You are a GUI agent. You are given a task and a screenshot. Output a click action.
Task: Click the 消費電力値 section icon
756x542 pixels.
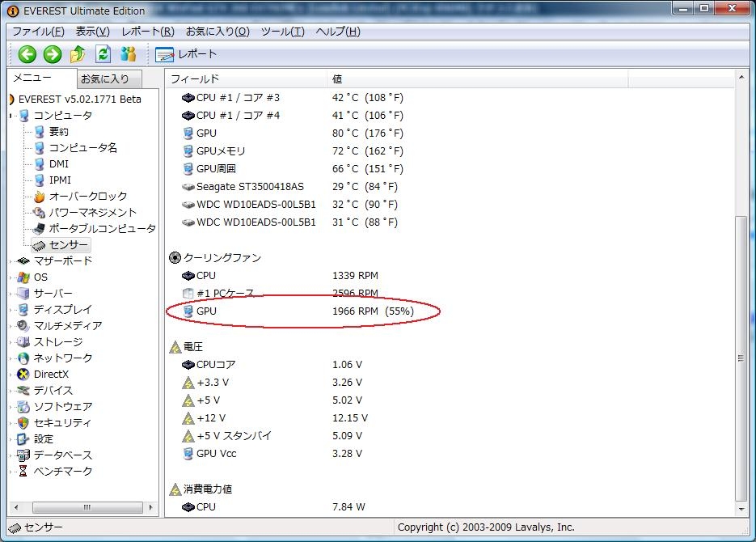point(175,489)
